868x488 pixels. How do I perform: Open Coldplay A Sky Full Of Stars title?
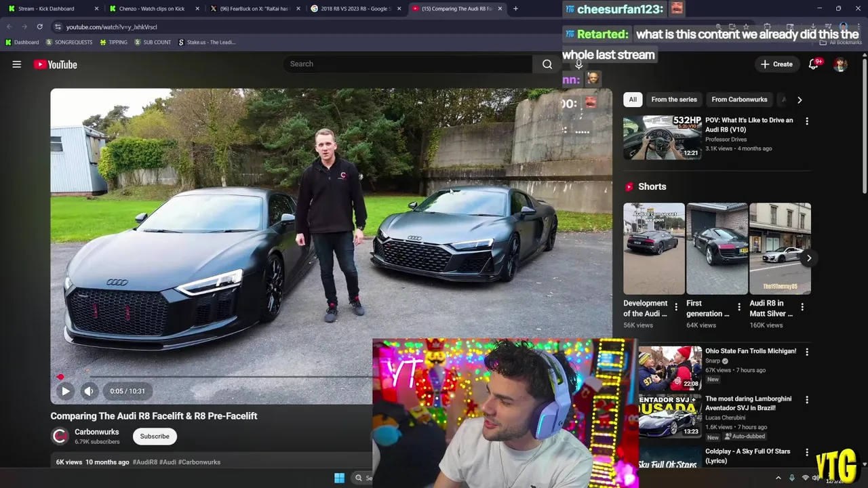(747, 455)
